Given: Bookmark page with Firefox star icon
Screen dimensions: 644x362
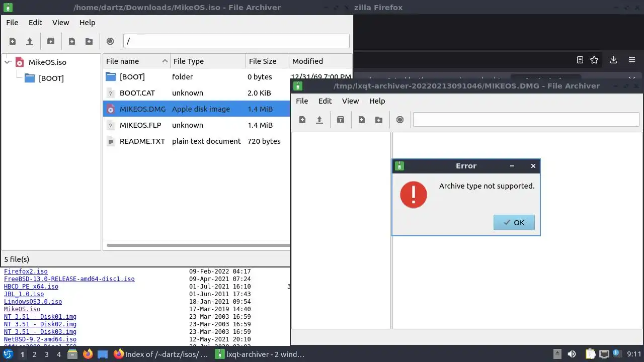Looking at the screenshot, I should [594, 60].
